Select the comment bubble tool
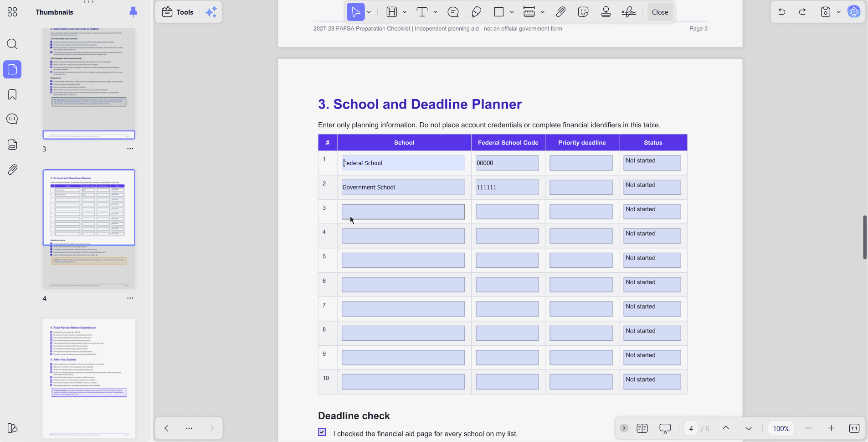Viewport: 868px width, 442px height. pos(453,12)
